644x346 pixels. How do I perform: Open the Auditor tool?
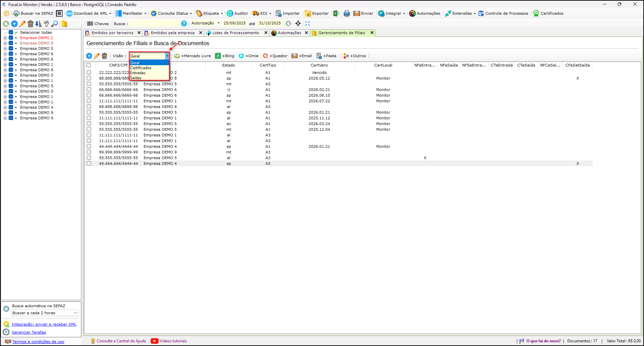(238, 13)
